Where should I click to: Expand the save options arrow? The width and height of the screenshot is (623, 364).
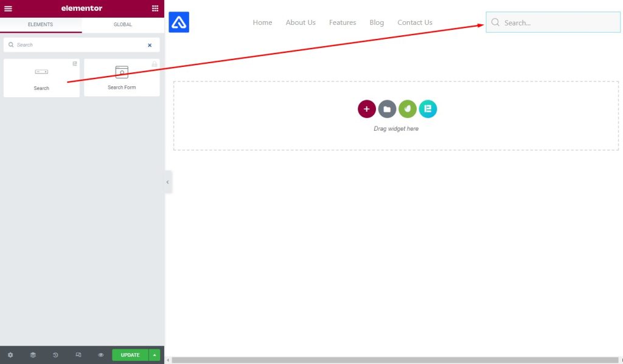(x=155, y=355)
